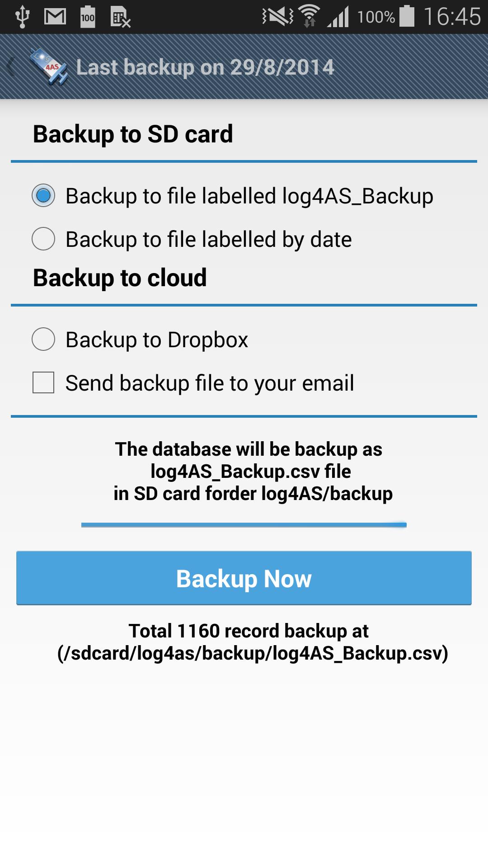Tap the log4AS app icon in header
The height and width of the screenshot is (868, 488).
coord(49,67)
